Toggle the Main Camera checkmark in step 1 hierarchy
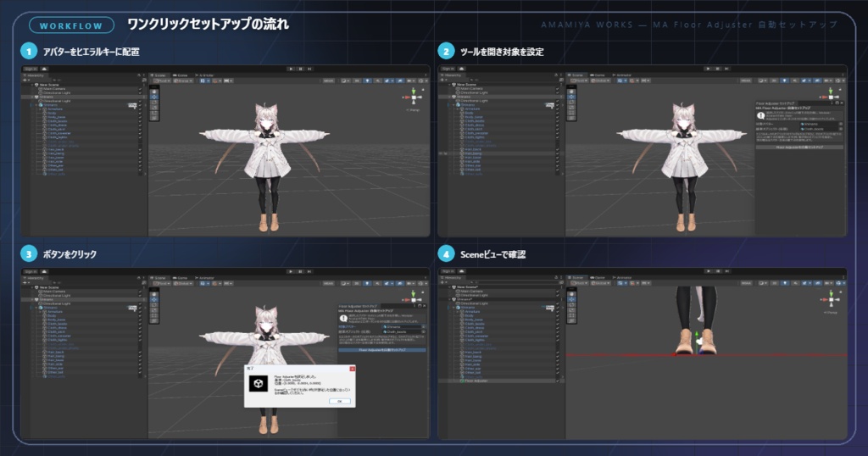Viewport: 868px width, 456px height. pos(140,89)
